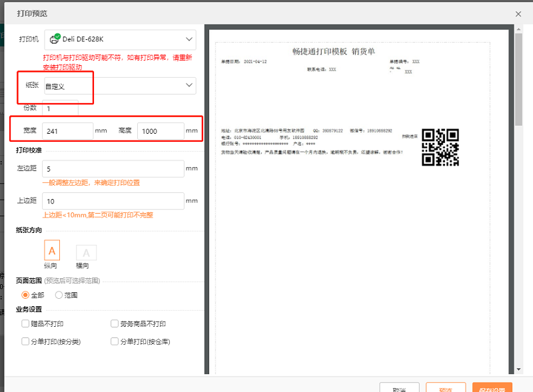The width and height of the screenshot is (533, 392).
Task: Expand the 纸张 paper size dropdown
Action: coord(121,86)
